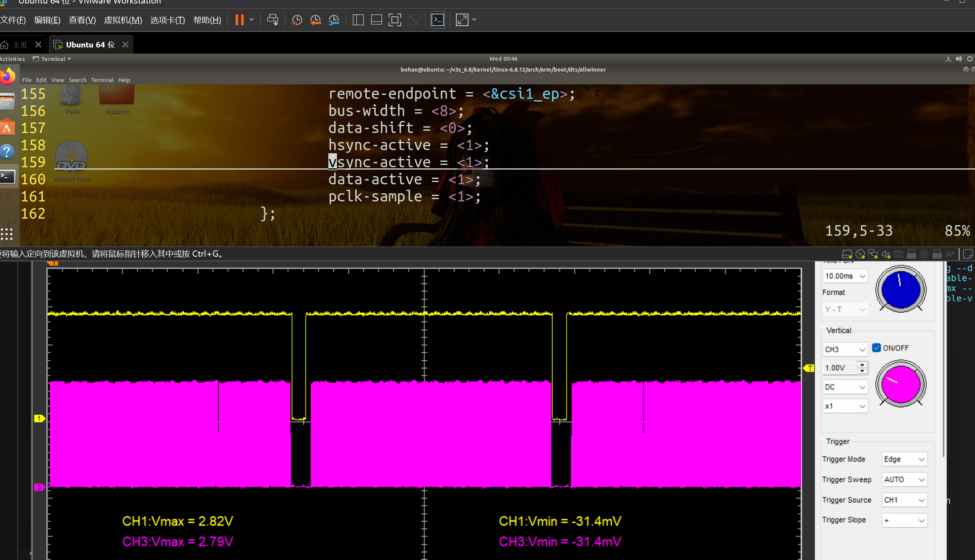
Task: Enter VMware full screen mode
Action: pyautogui.click(x=395, y=20)
